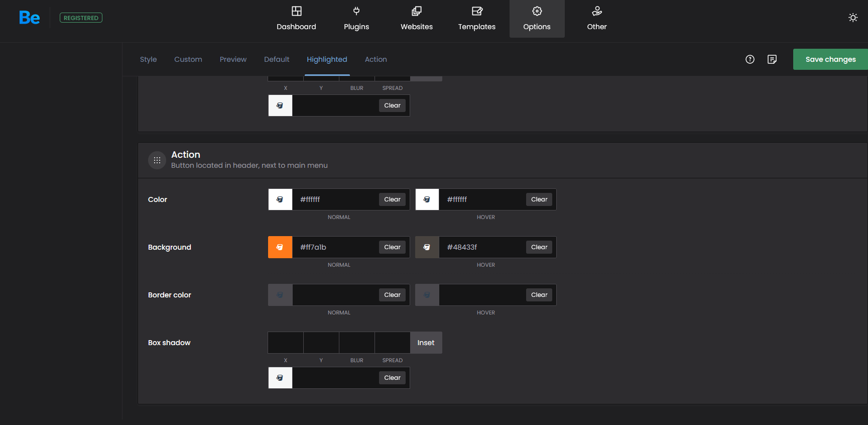Image resolution: width=868 pixels, height=425 pixels.
Task: Select the Options menu item
Action: click(x=537, y=19)
